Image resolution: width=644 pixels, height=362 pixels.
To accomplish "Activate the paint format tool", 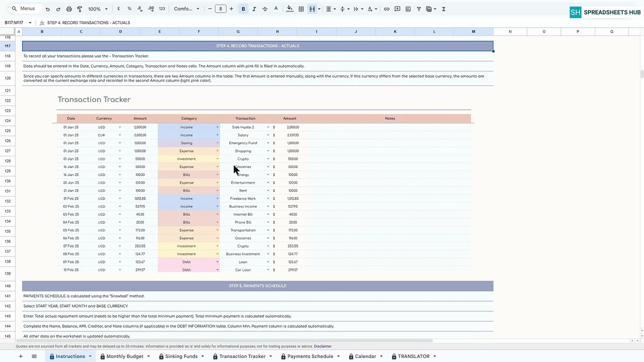I will click(x=79, y=9).
